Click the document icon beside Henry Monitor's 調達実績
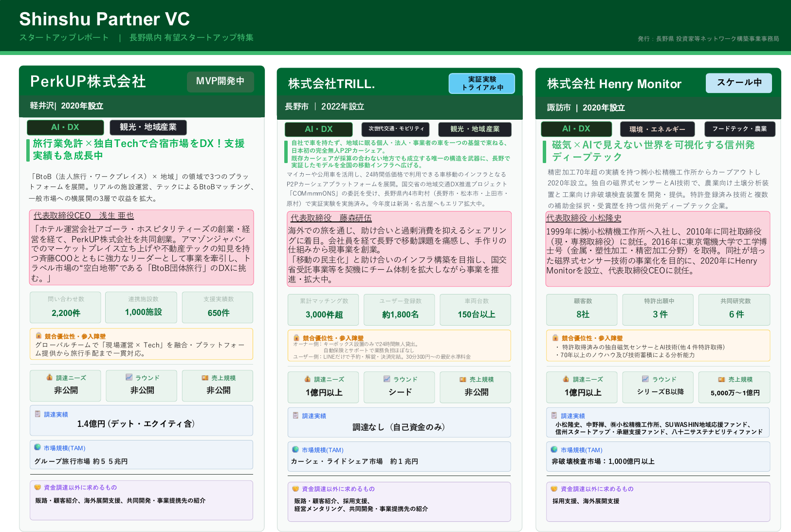The height and width of the screenshot is (532, 791). (x=554, y=415)
